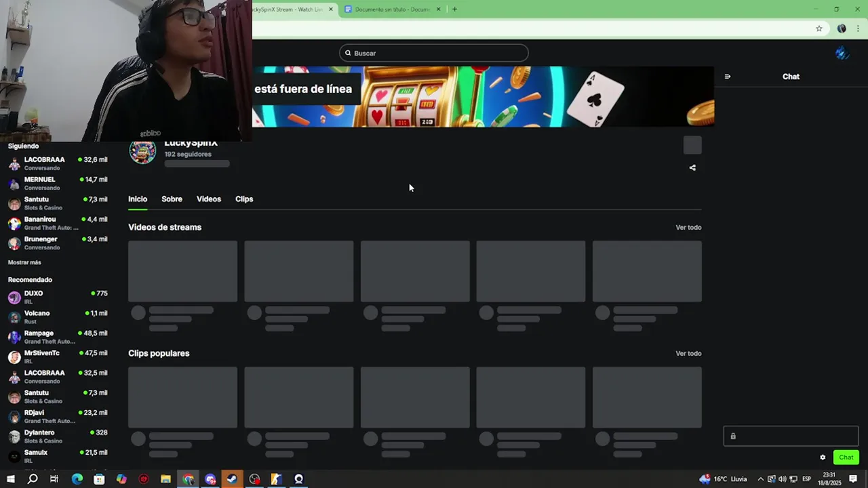Viewport: 868px width, 488px height.
Task: Open File Explorer from taskbar
Action: 165,479
